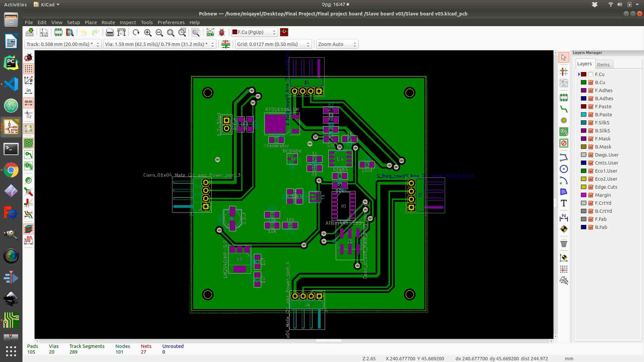The height and width of the screenshot is (362, 644).
Task: Click the zoom in magnifier icon
Action: click(x=148, y=32)
